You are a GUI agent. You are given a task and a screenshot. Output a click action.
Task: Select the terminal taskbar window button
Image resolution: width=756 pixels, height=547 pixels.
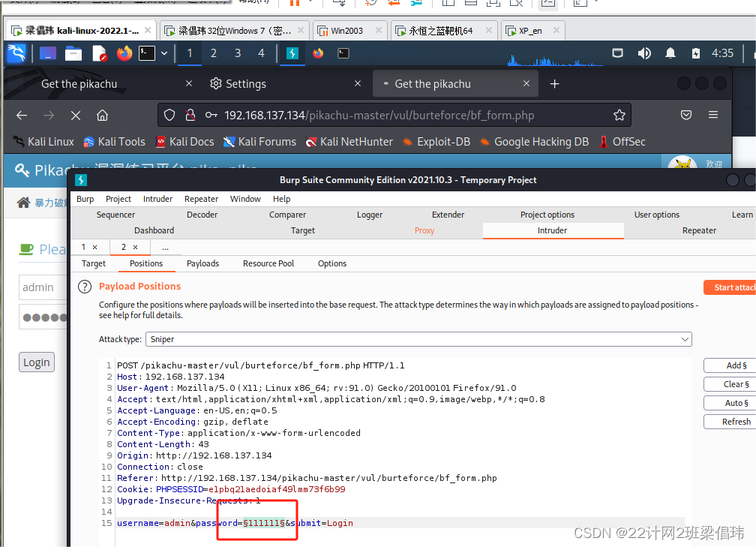coord(343,53)
